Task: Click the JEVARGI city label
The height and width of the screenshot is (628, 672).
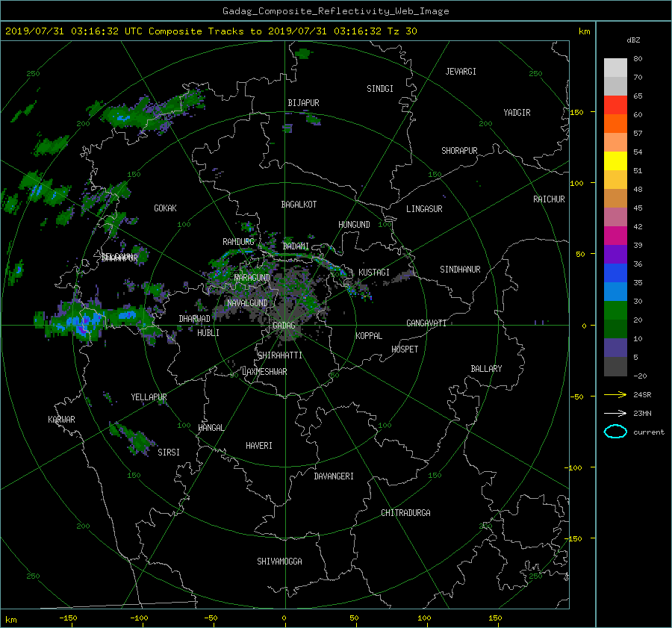Action: (x=461, y=72)
